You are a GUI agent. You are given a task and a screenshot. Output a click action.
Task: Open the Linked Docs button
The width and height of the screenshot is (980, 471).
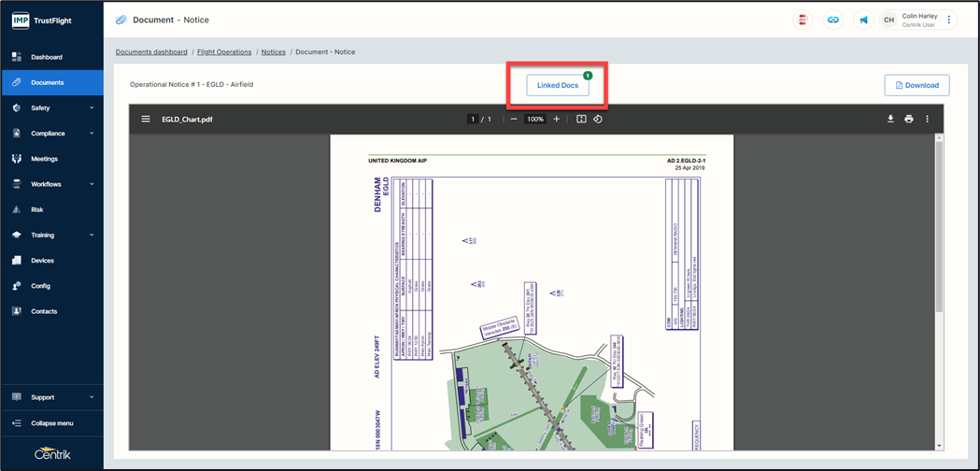coord(558,85)
